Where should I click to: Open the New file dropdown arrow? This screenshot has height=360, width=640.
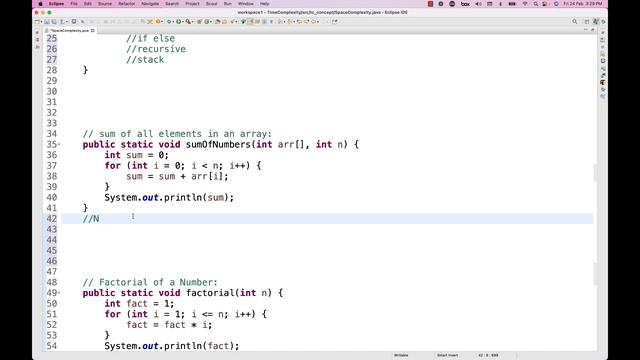41,21
